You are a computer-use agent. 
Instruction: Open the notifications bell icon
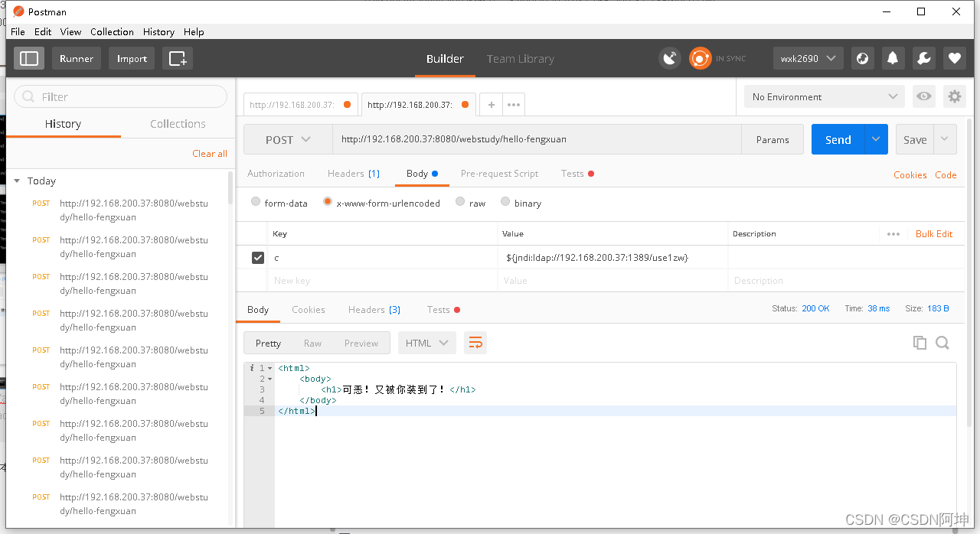(893, 58)
